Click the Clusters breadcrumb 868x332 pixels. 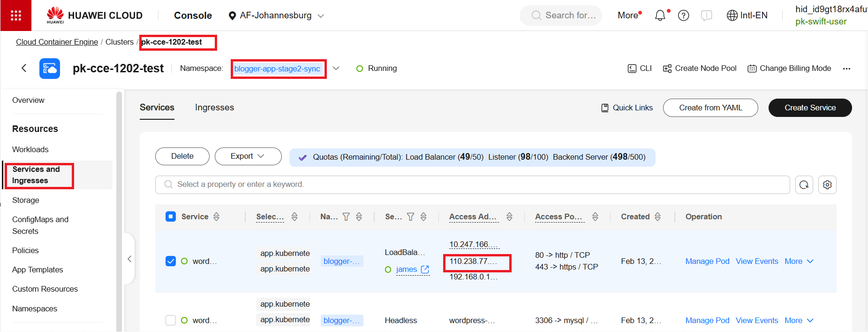[120, 42]
